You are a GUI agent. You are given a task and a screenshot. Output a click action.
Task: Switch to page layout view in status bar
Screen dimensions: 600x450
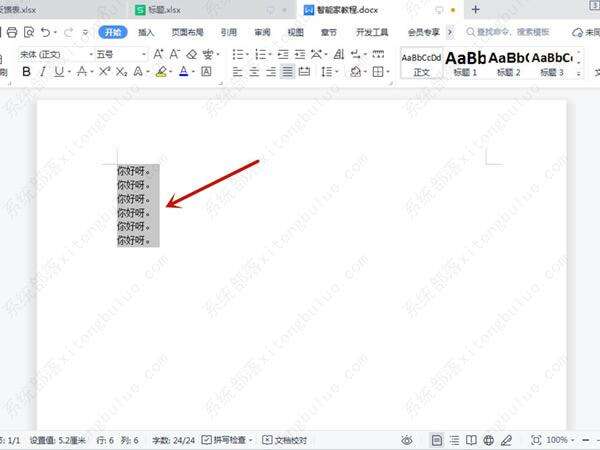437,440
